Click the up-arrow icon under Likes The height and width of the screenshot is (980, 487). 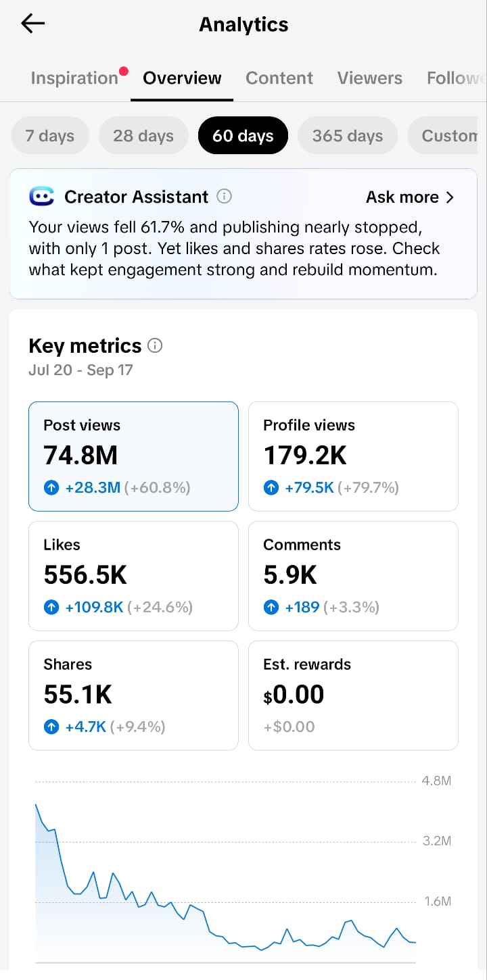coord(51,607)
